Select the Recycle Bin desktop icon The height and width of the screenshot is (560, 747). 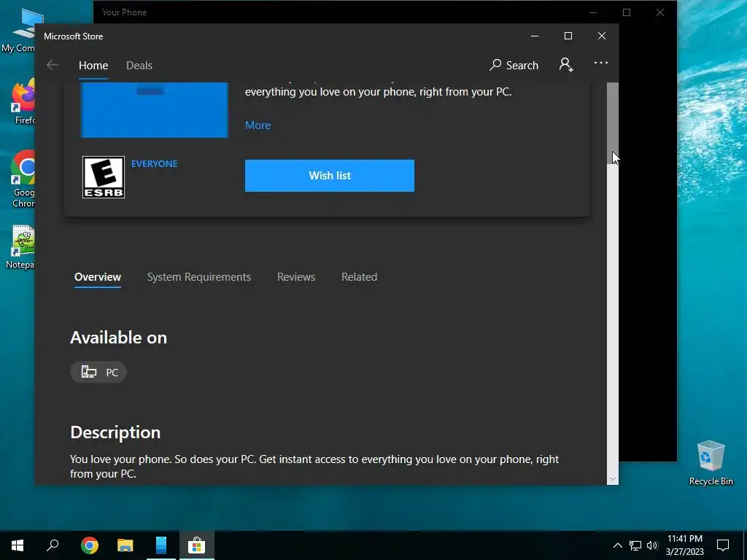point(711,463)
